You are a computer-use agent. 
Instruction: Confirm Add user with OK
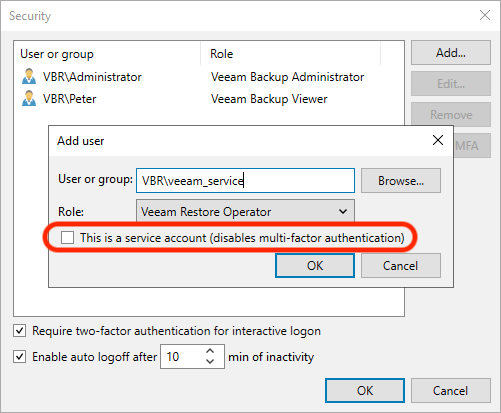point(315,265)
